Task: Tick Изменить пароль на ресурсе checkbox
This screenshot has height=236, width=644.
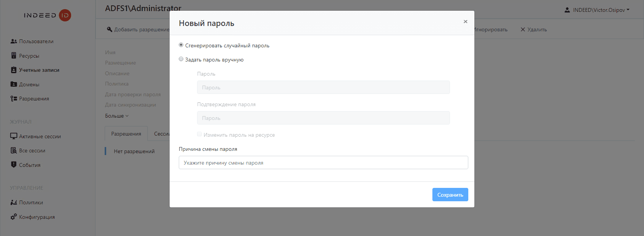Action: 199,134
